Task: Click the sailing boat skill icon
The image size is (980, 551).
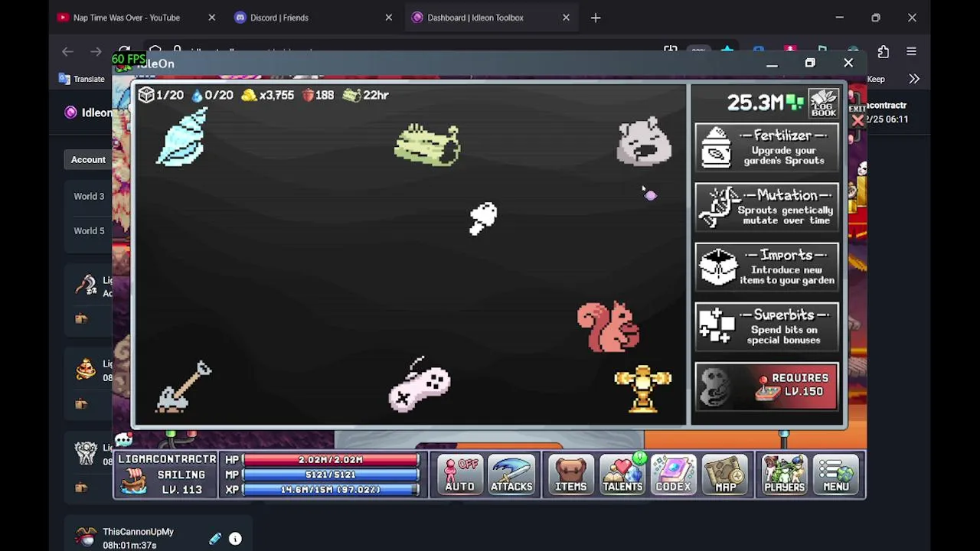Action: pyautogui.click(x=134, y=481)
